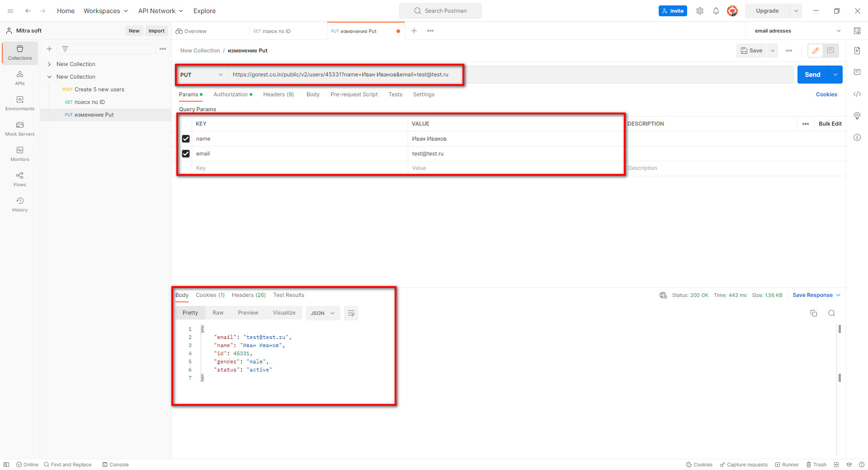The image size is (868, 470).
Task: Create a new collection with the plus icon
Action: pos(49,49)
